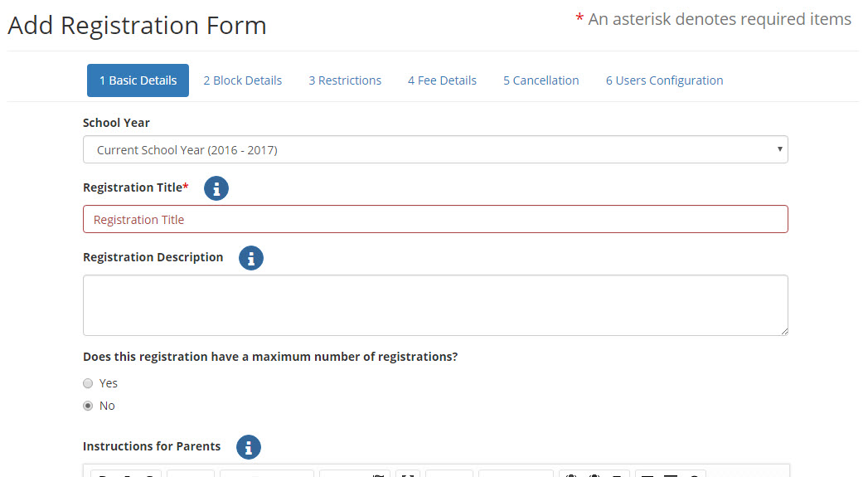Open the 1 Basic Details tab
The height and width of the screenshot is (477, 868).
pyautogui.click(x=138, y=80)
